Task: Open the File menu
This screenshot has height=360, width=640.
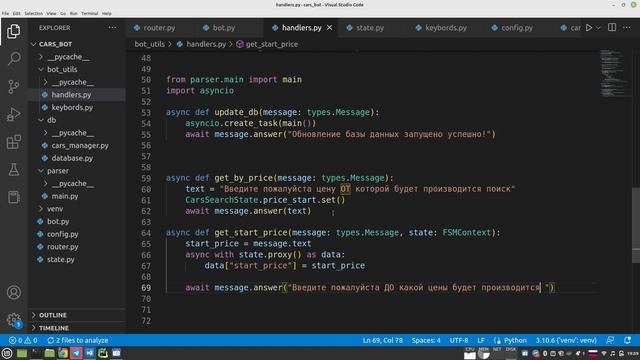Action: (x=5, y=13)
